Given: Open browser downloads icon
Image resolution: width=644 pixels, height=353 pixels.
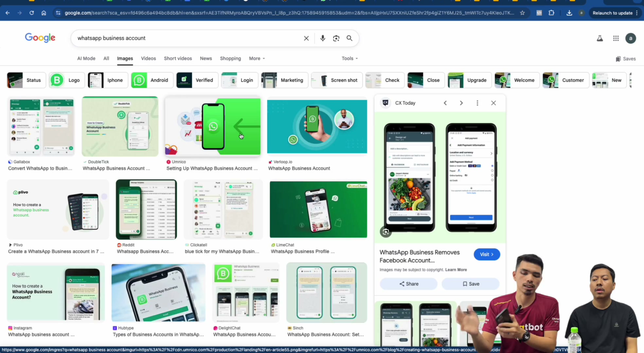Looking at the screenshot, I should click(569, 13).
